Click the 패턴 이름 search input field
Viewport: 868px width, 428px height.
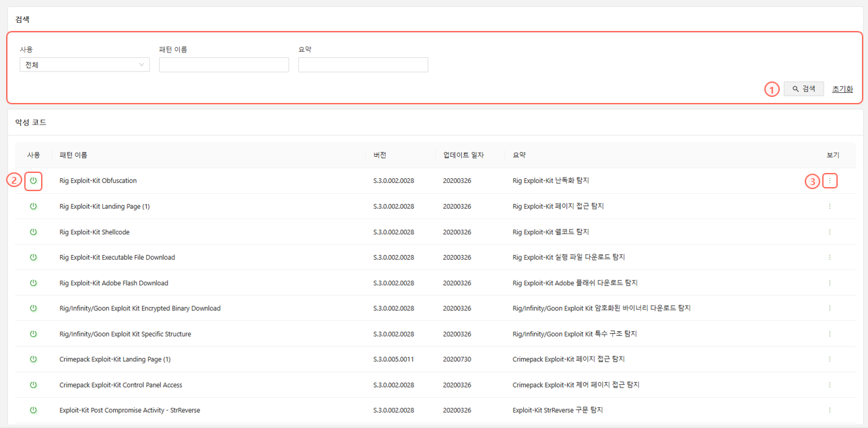(x=224, y=65)
